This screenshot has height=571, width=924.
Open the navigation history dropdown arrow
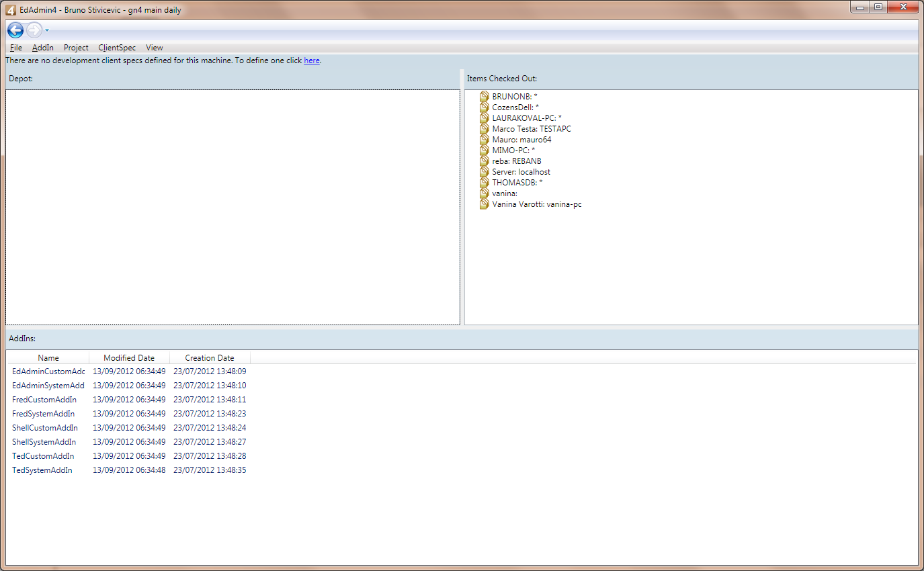coord(47,30)
